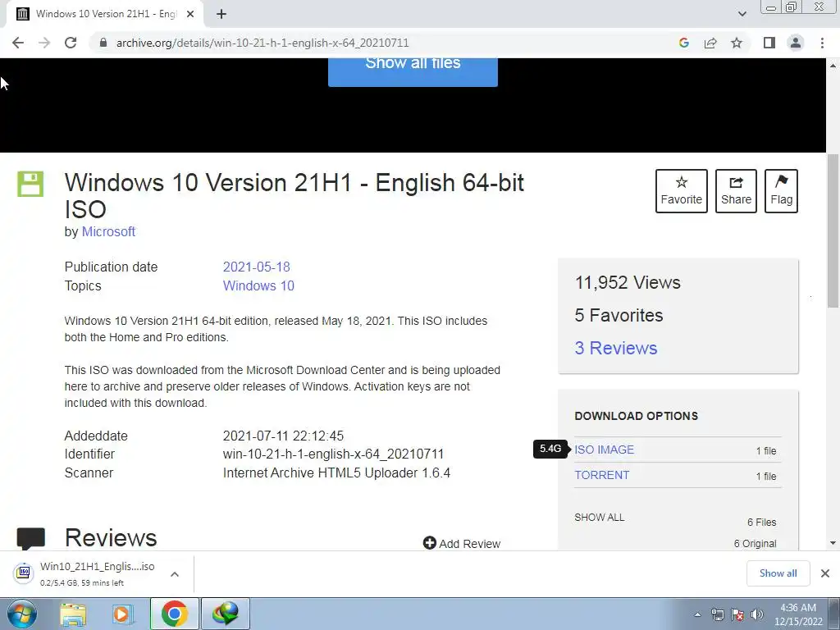Click the page scrollbar down arrow
Viewport: 840px width, 630px height.
tap(833, 543)
